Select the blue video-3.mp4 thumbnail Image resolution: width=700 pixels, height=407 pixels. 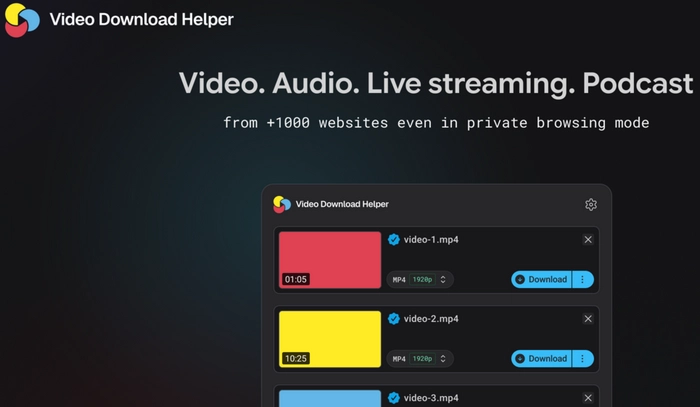click(x=330, y=399)
